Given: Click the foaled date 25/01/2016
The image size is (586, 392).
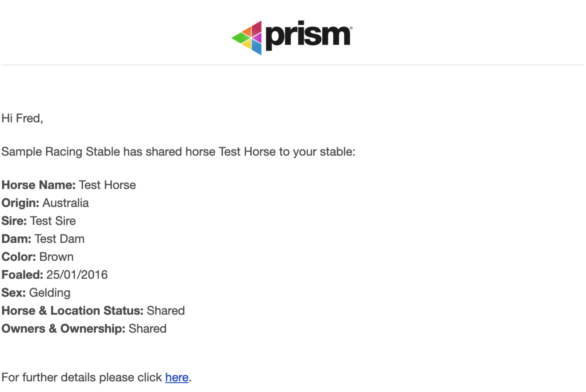Looking at the screenshot, I should click(77, 275).
